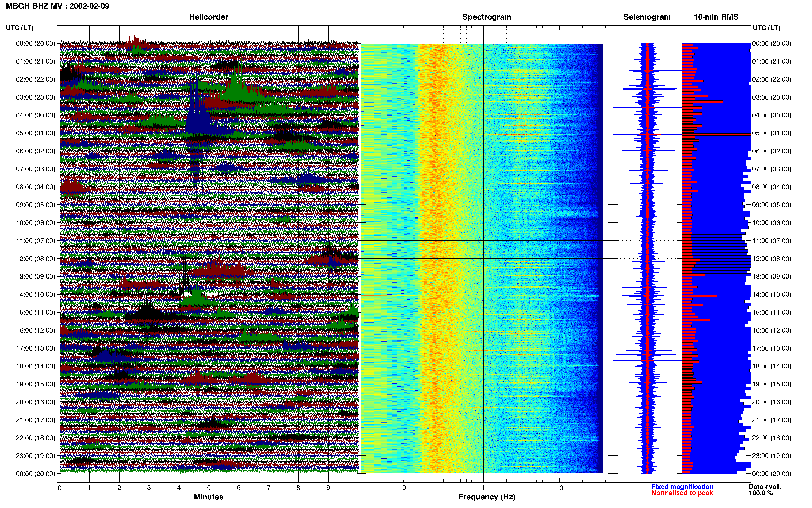The image size is (812, 508).
Task: Click the left '17:00 (13:00)' time label
Action: pos(36,348)
